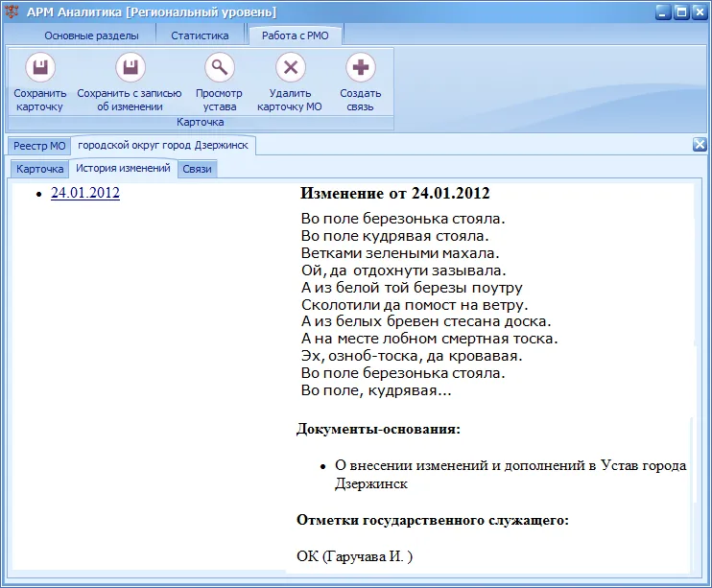This screenshot has width=712, height=588.
Task: Click the Создать связь plus icon
Action: [x=361, y=67]
